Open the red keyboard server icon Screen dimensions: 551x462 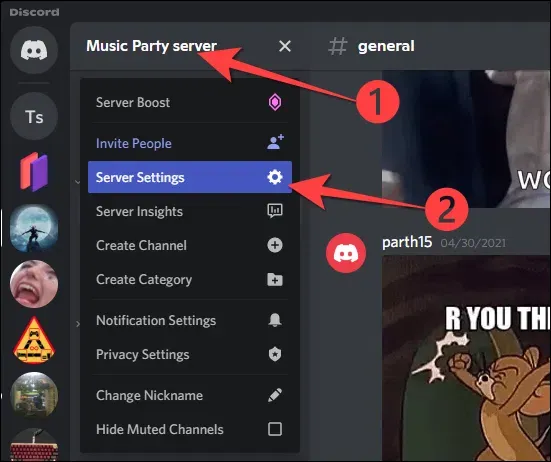tap(34, 445)
